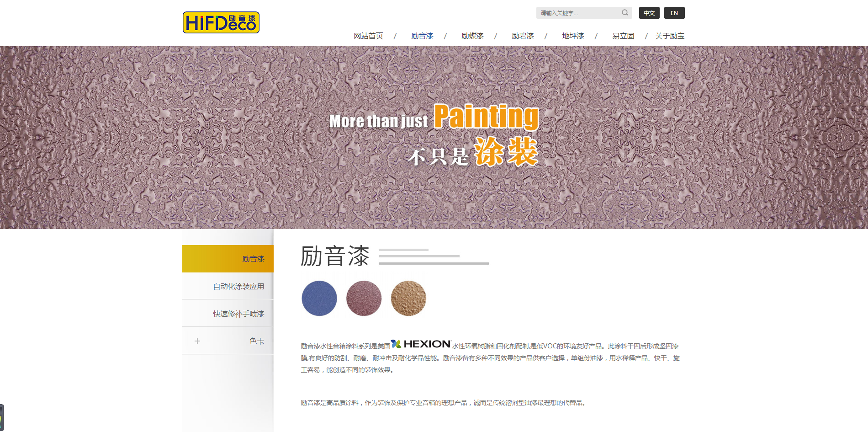Click the keyword search input field
This screenshot has height=432, width=868.
(x=578, y=13)
